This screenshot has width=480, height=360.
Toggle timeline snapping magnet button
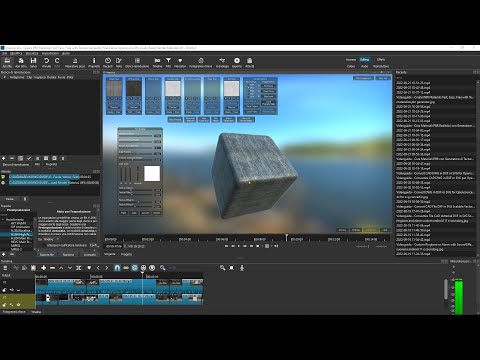117,268
